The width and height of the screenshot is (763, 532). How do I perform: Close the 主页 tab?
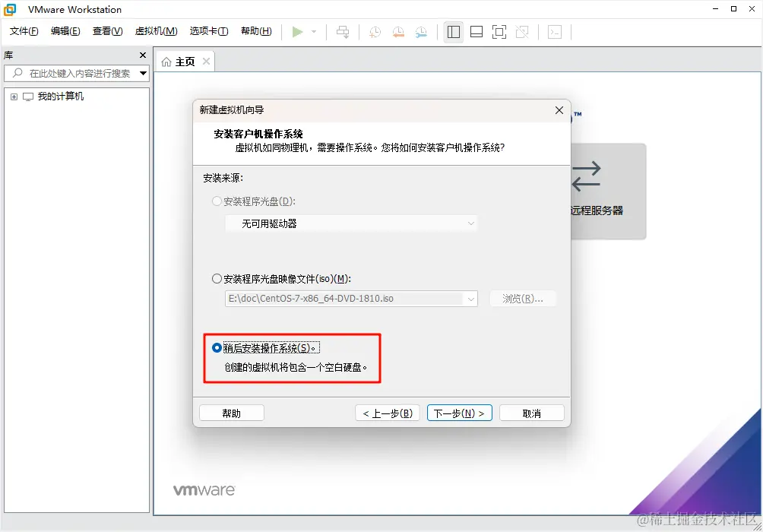[206, 62]
